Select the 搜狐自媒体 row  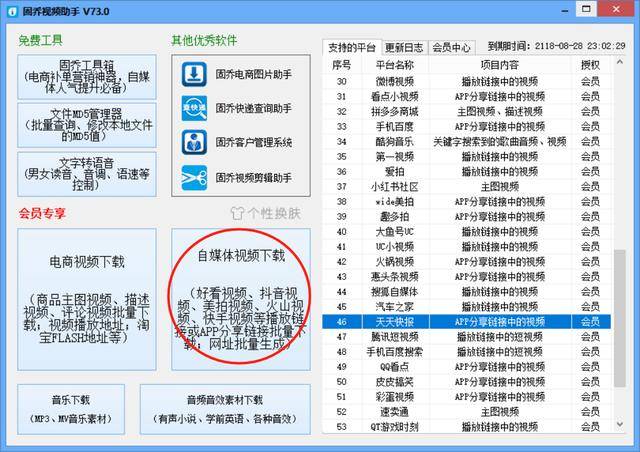click(x=467, y=292)
